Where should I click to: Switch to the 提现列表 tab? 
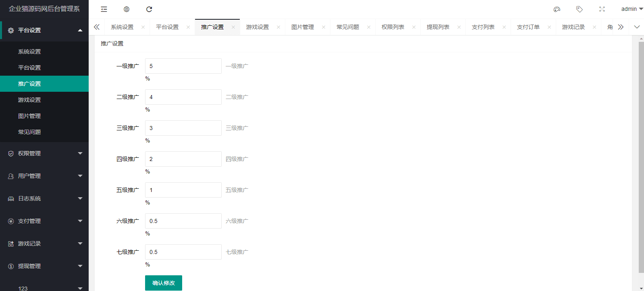[438, 27]
